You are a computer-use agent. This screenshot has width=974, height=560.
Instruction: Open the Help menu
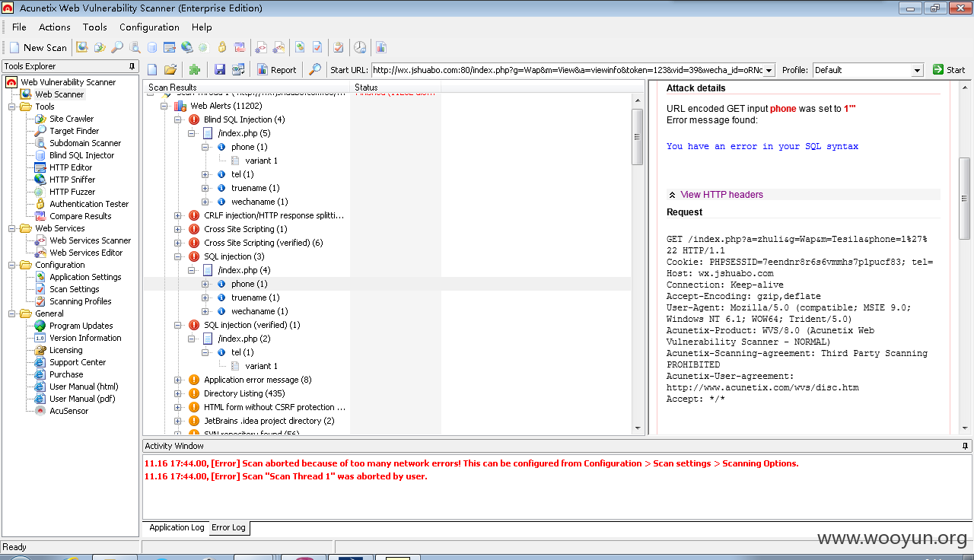pos(202,27)
